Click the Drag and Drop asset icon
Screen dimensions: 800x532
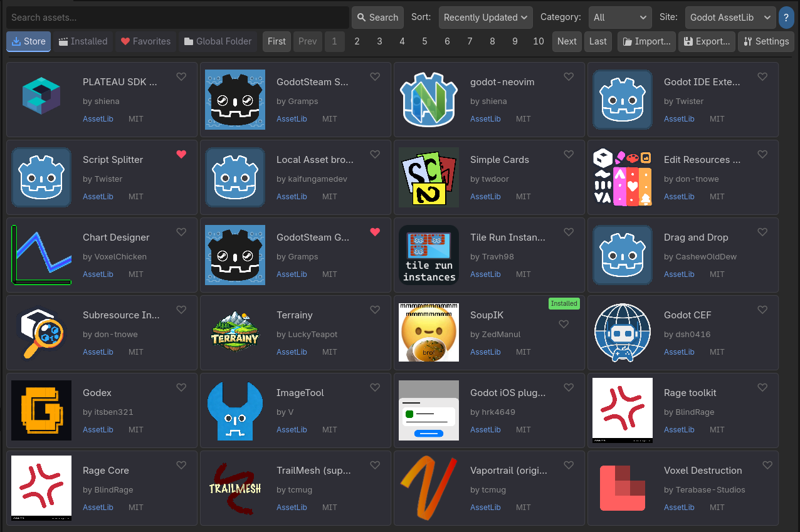[x=623, y=255]
